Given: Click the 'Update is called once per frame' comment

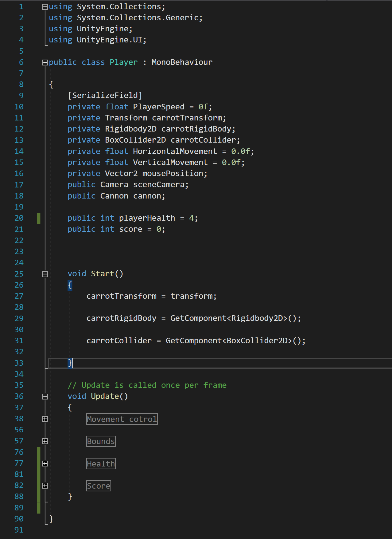Looking at the screenshot, I should [x=147, y=385].
